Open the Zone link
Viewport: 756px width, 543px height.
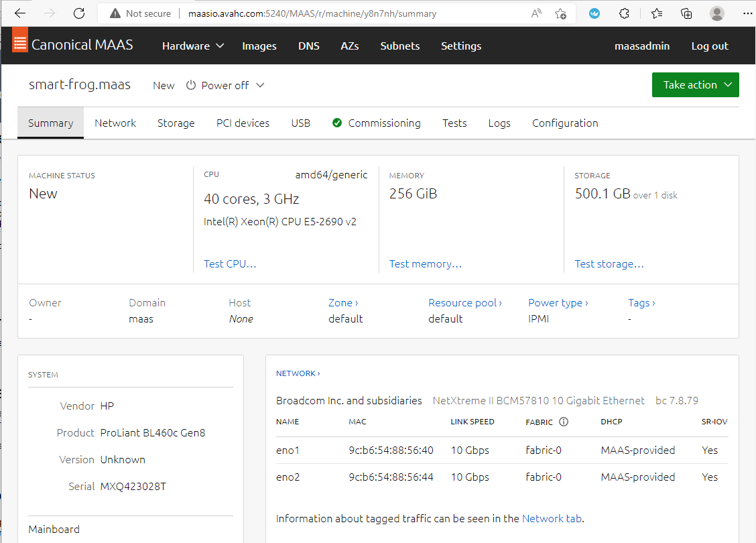click(343, 303)
